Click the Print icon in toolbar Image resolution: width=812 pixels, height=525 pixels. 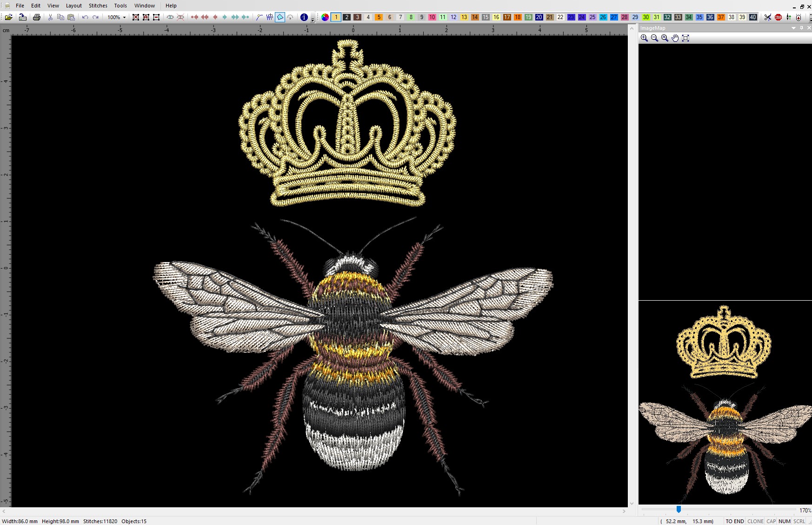37,17
